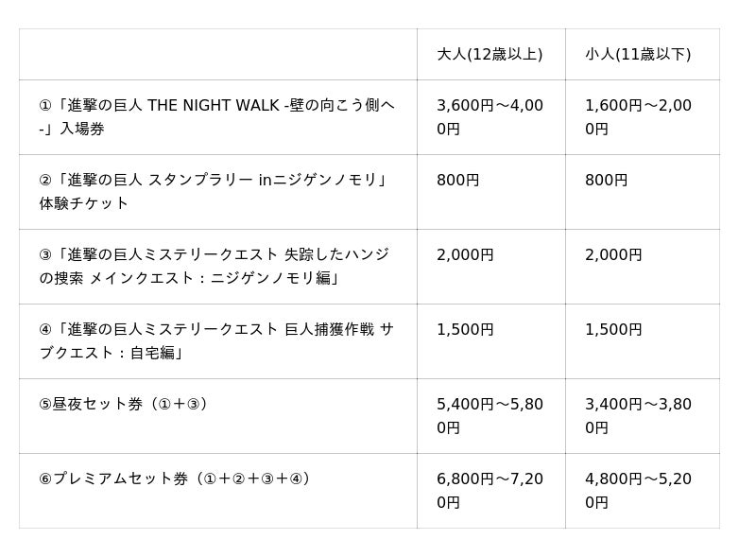Image resolution: width=756 pixels, height=557 pixels.
Task: Click the 小人(11歳以下) column header
Action: (638, 54)
